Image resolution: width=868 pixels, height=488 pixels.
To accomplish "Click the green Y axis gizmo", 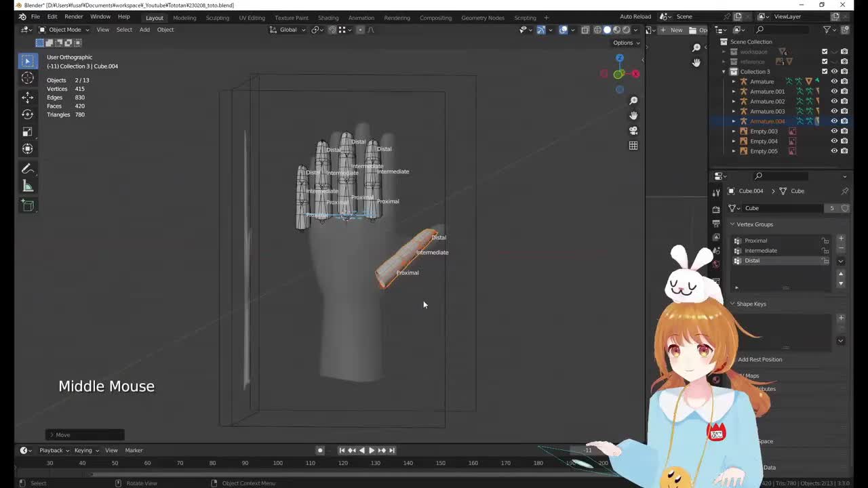I will [618, 75].
